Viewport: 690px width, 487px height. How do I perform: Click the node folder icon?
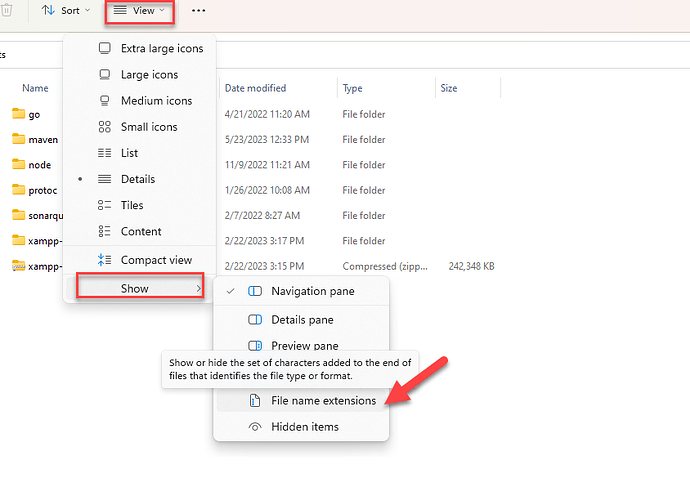tap(18, 164)
